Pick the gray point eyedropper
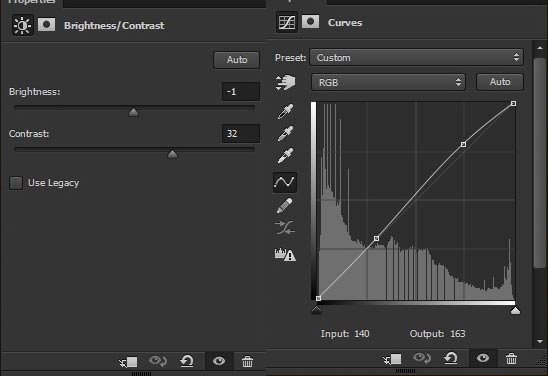The image size is (548, 376). [286, 134]
